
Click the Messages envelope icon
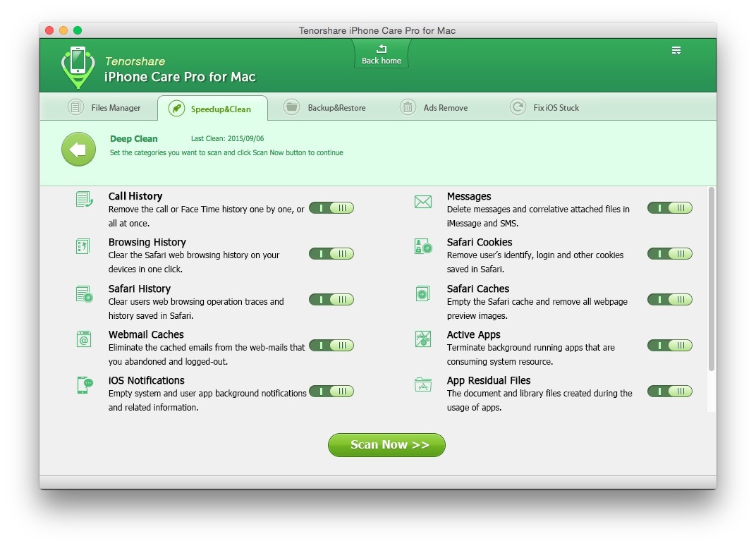[x=423, y=202]
